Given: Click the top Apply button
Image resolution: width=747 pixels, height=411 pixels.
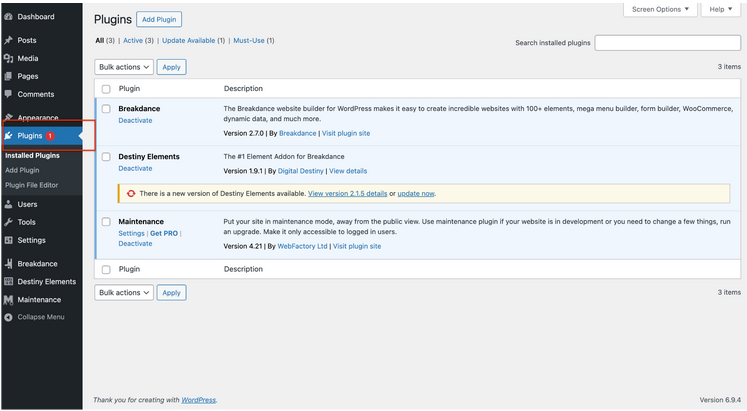Looking at the screenshot, I should (172, 67).
